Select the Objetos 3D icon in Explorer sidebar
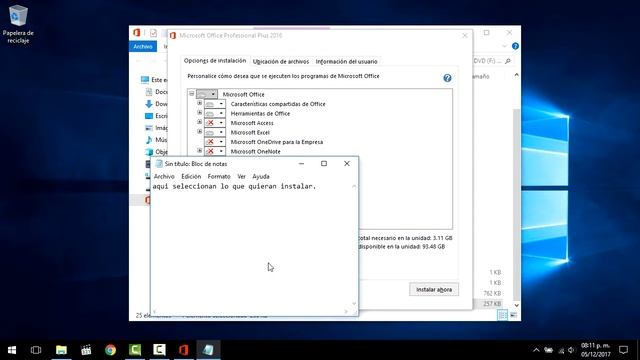Viewport: 640px width, 360px height. click(x=149, y=152)
